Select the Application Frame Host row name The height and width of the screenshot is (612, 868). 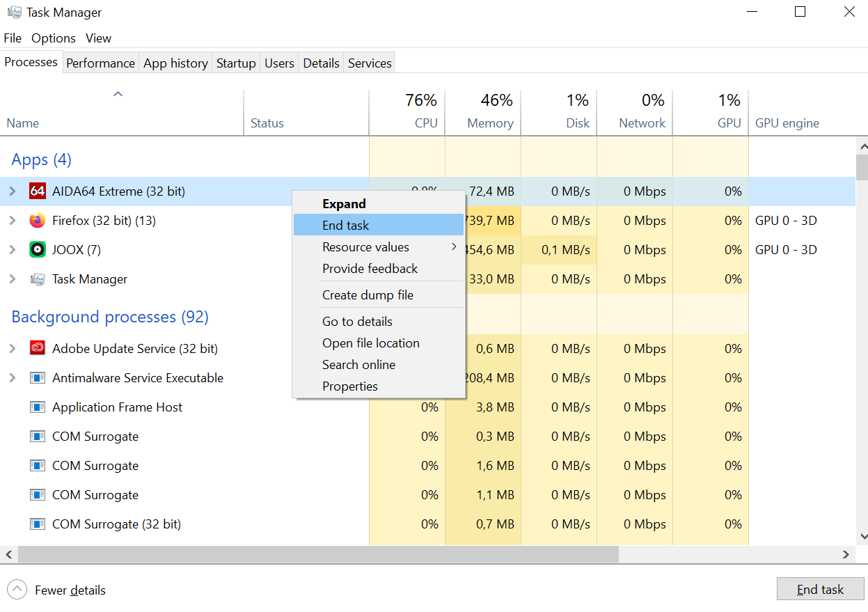pos(117,407)
